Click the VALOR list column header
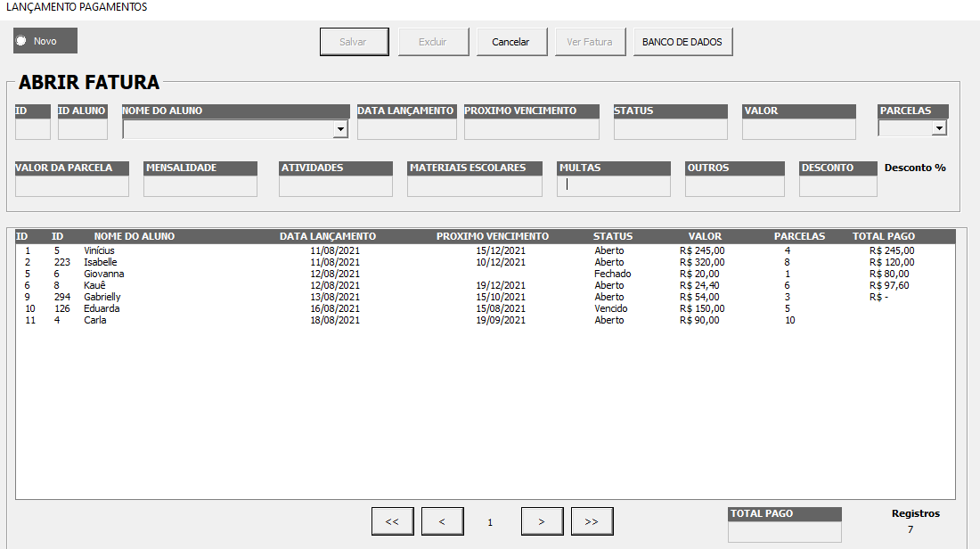 [705, 236]
